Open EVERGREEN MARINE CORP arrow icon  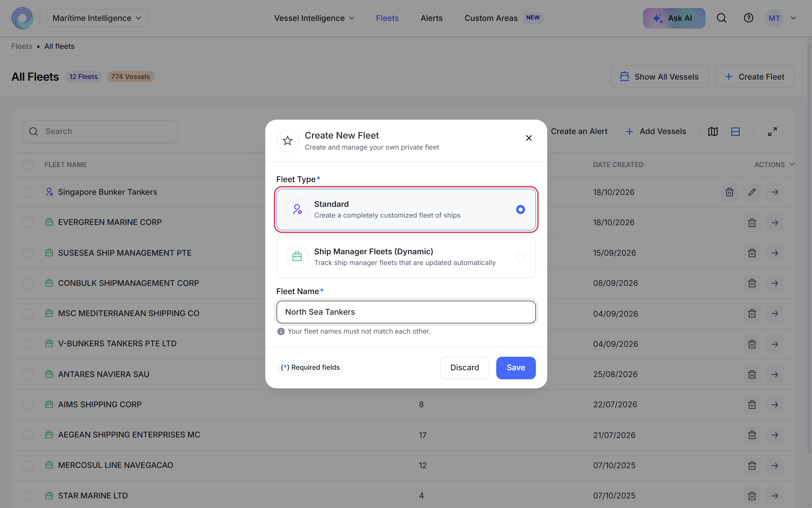pyautogui.click(x=775, y=223)
